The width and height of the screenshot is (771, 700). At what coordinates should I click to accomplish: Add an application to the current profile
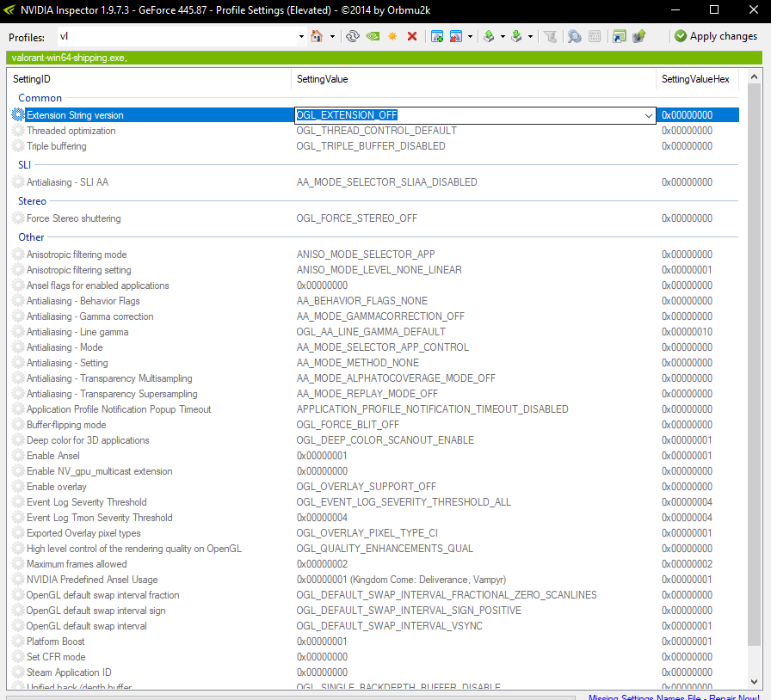click(x=436, y=36)
